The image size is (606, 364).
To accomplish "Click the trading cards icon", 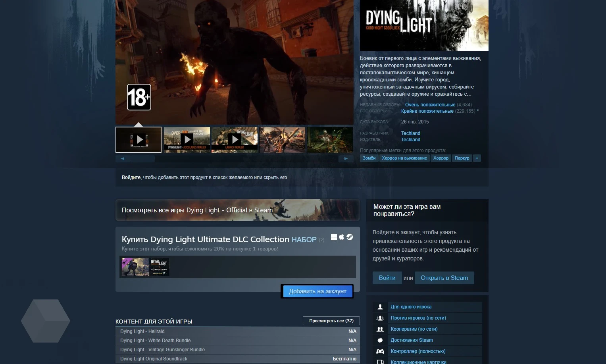I will click(x=380, y=362).
